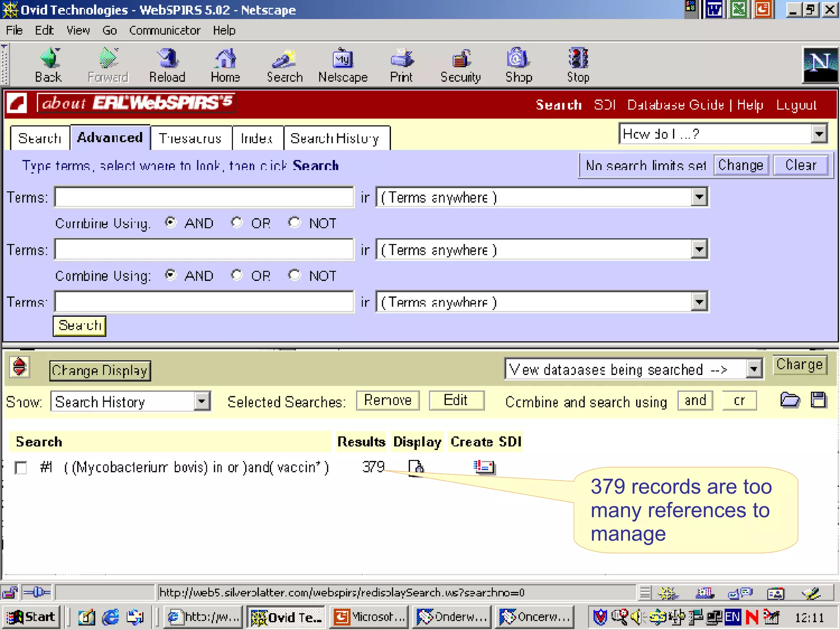
Task: Click the third Terms input field
Action: coord(204,302)
